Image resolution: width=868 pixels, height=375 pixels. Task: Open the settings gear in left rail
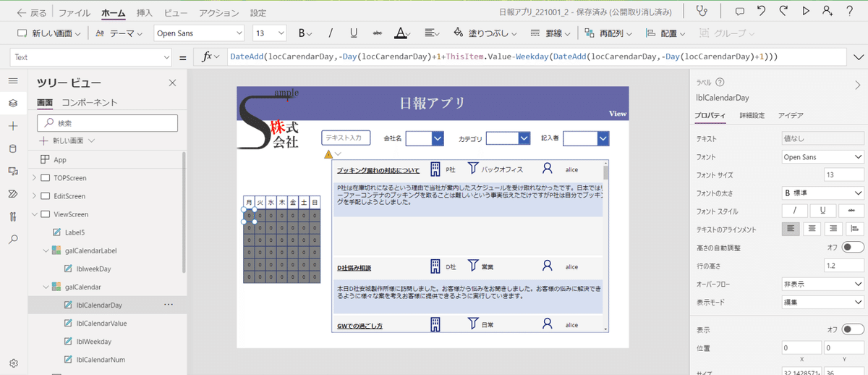13,363
